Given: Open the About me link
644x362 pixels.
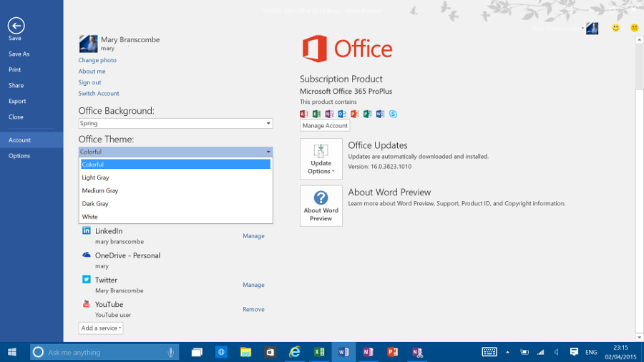Looking at the screenshot, I should [x=92, y=71].
